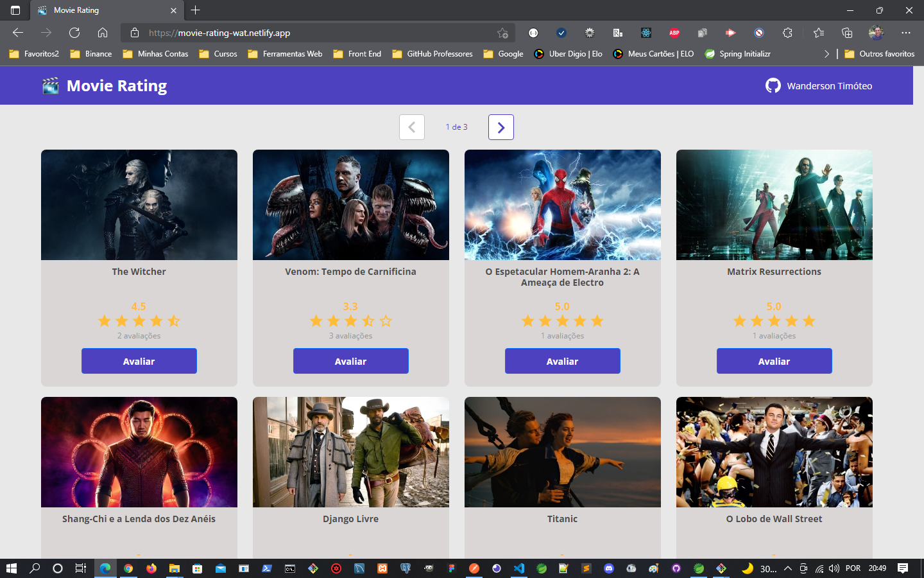Screen dimensions: 924x578
Task: Add this page to favorites
Action: tap(502, 33)
